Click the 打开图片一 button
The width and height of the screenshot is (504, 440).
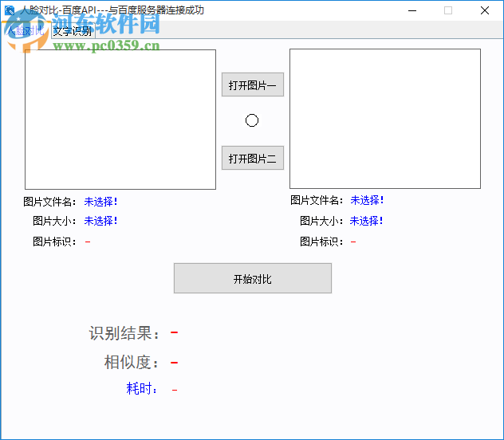tap(253, 84)
